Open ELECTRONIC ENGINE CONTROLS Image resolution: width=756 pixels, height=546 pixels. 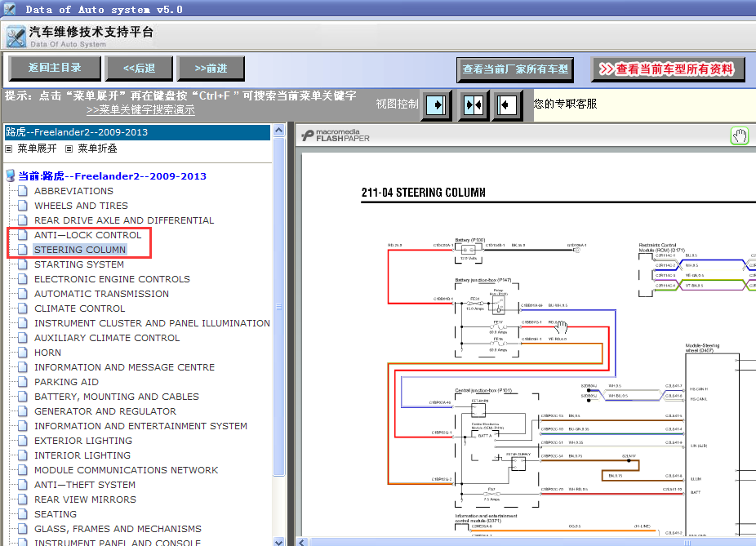tap(112, 279)
